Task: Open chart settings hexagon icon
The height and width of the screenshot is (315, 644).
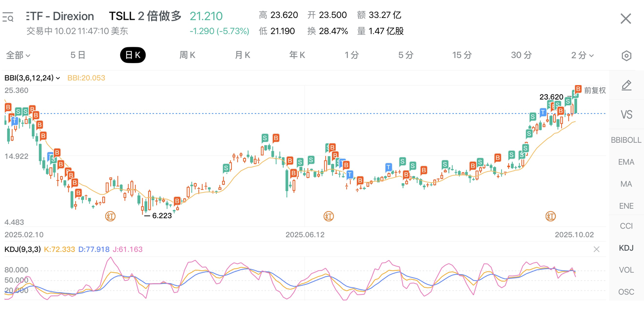Action: point(626,56)
